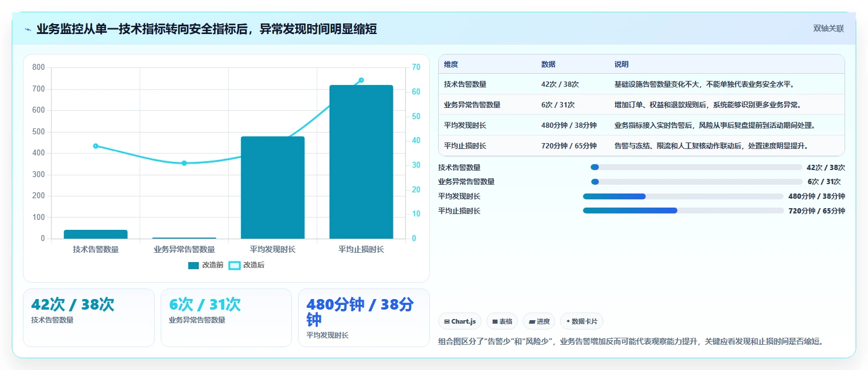Open the 42次 / 38次 data card
The width and height of the screenshot is (868, 370).
pos(89,318)
